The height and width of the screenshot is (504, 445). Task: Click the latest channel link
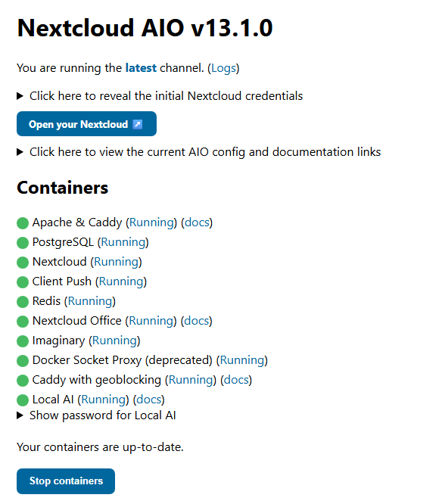[141, 68]
